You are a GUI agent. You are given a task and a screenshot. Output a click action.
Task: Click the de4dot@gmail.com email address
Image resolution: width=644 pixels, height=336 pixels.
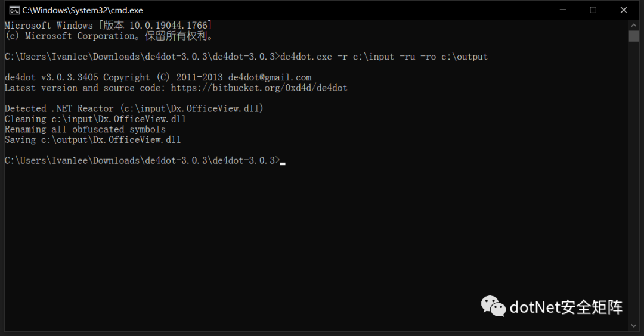pos(270,77)
